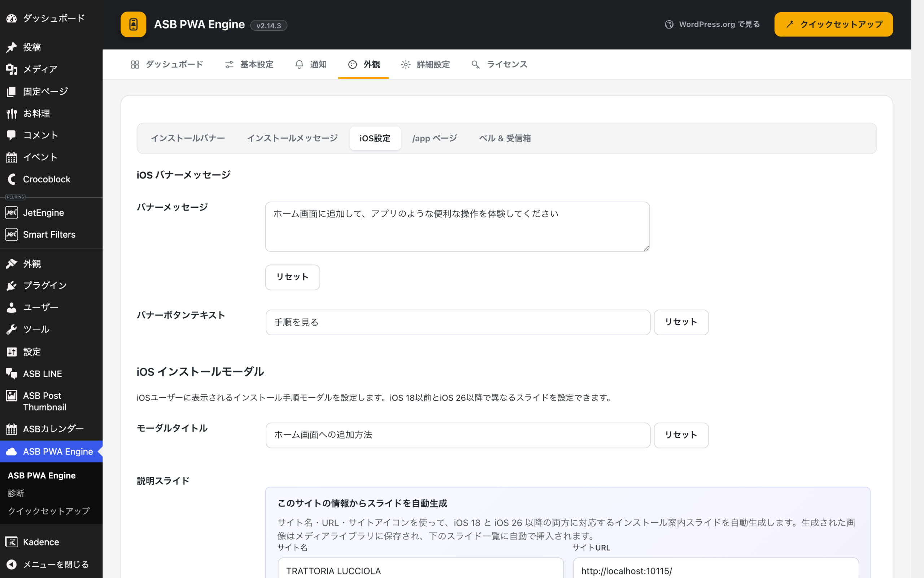Select the iOS設定 sub-tab
The image size is (924, 578).
tap(375, 138)
